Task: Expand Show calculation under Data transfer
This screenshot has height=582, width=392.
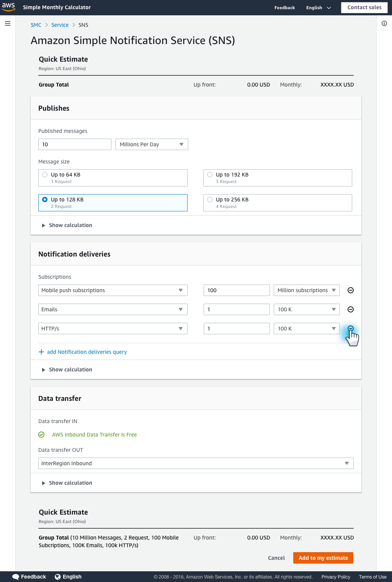Action: point(67,483)
